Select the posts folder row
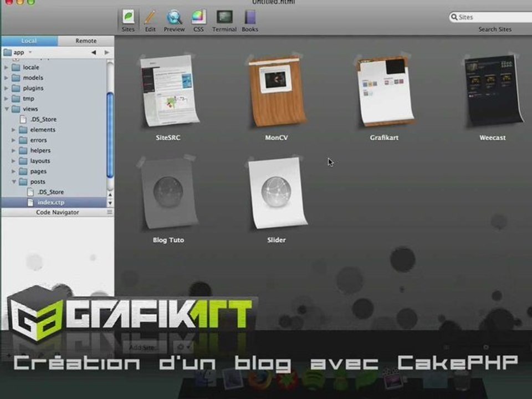The image size is (532, 399). point(54,182)
